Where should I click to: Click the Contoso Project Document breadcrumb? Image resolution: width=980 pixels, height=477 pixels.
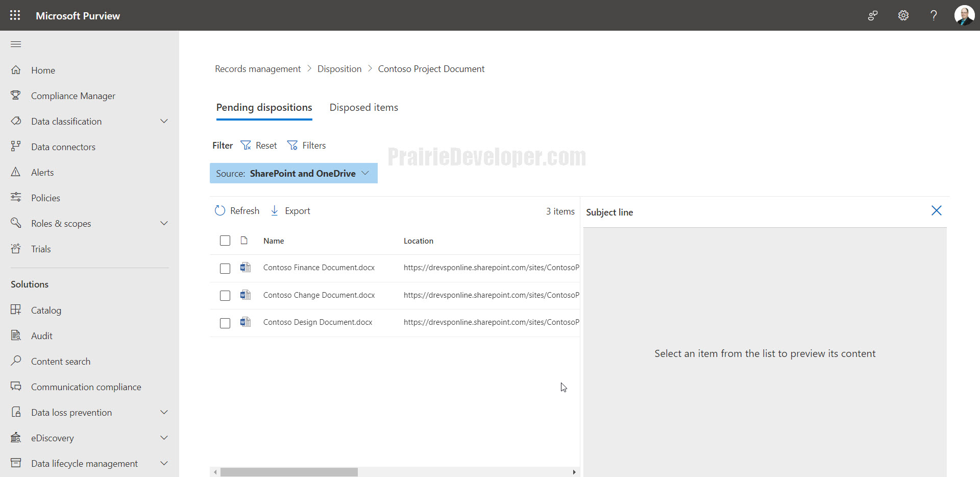pos(431,68)
